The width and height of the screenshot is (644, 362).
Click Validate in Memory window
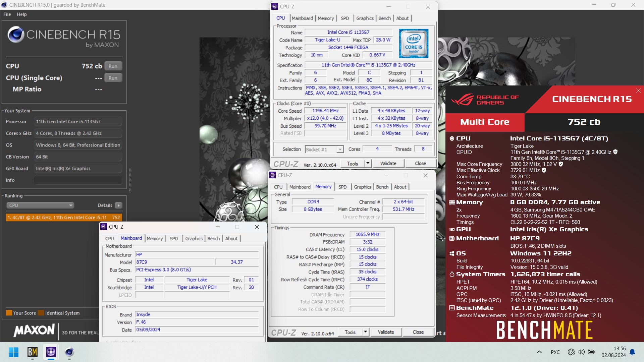pos(386,332)
